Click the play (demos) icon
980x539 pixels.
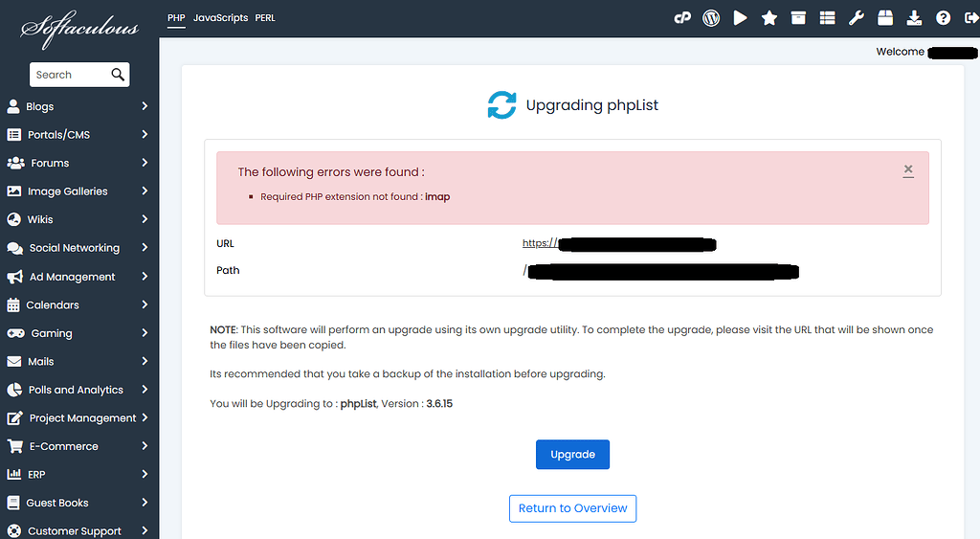pos(740,18)
